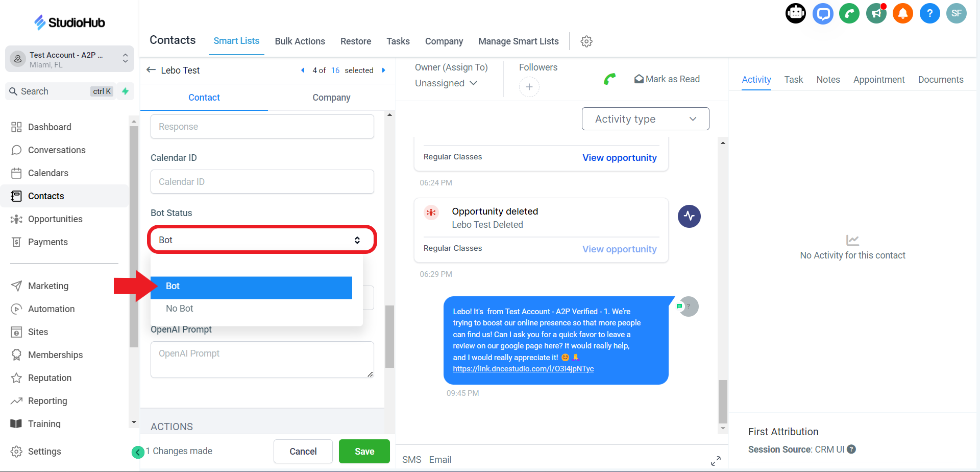The image size is (980, 472).
Task: Add a follower with plus icon
Action: pyautogui.click(x=529, y=87)
